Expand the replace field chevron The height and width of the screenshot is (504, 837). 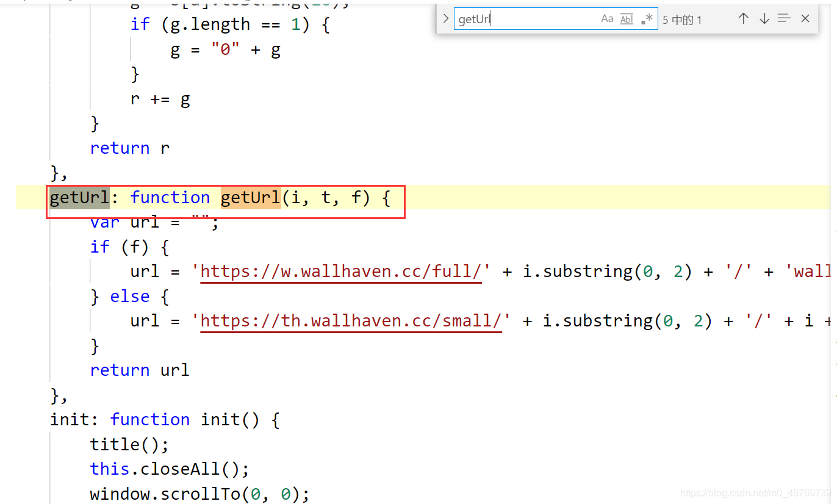tap(446, 19)
